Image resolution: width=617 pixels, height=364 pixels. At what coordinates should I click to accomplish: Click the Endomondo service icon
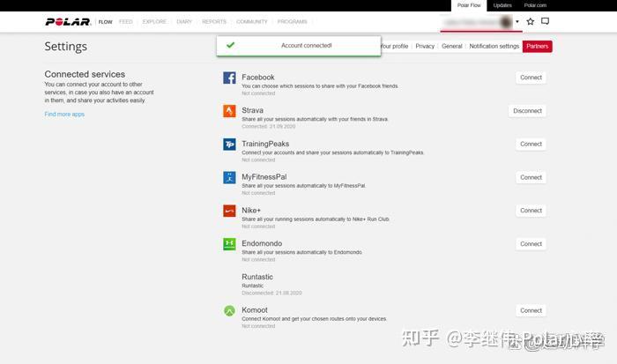(x=229, y=243)
